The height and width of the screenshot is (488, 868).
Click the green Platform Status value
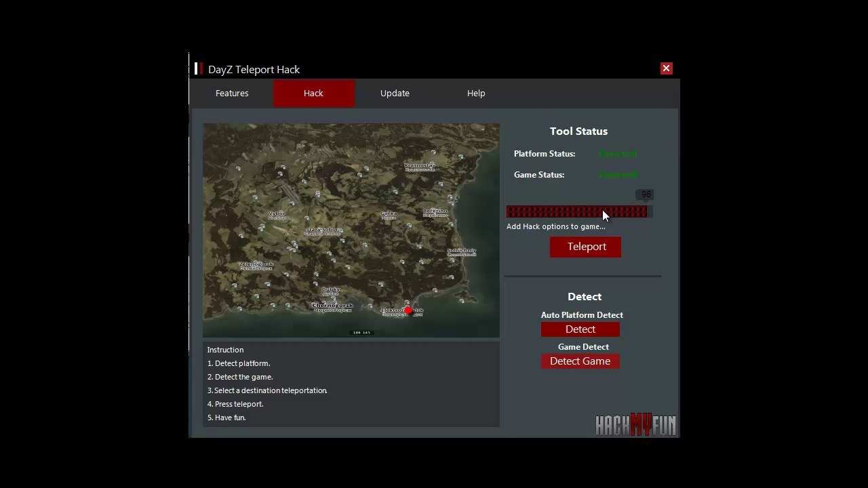[x=618, y=154]
